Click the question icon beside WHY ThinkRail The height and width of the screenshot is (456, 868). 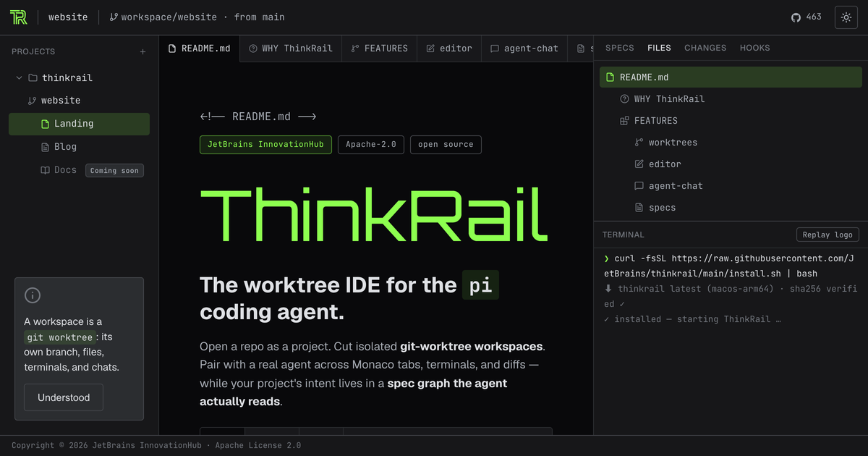coord(624,99)
